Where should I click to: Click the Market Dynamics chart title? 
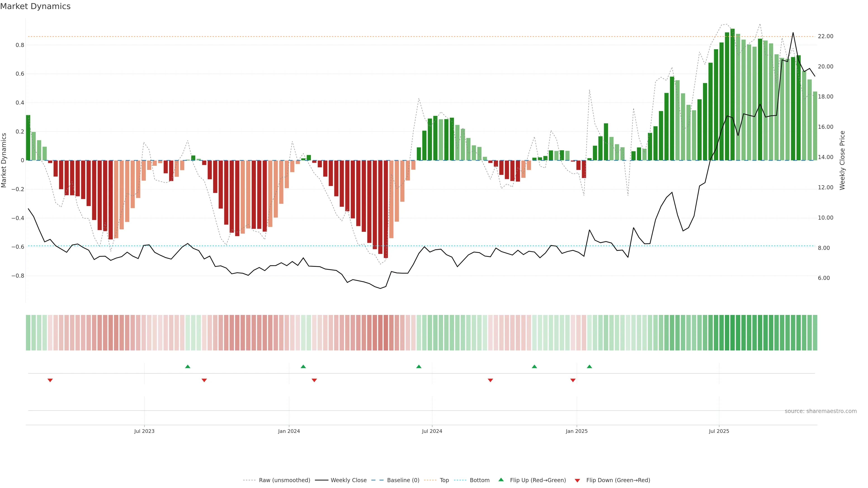pyautogui.click(x=35, y=6)
